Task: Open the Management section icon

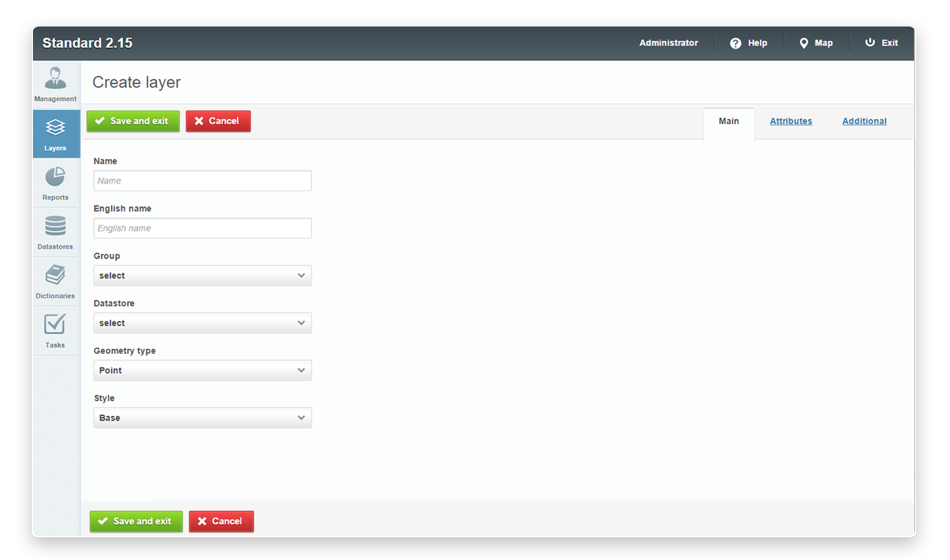Action: (x=56, y=78)
